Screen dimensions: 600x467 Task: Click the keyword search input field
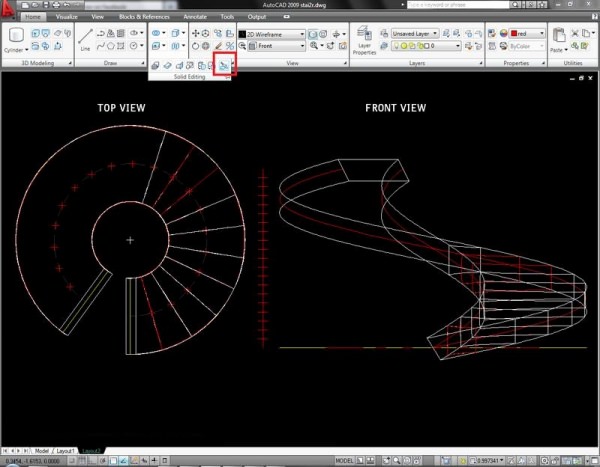(x=458, y=5)
